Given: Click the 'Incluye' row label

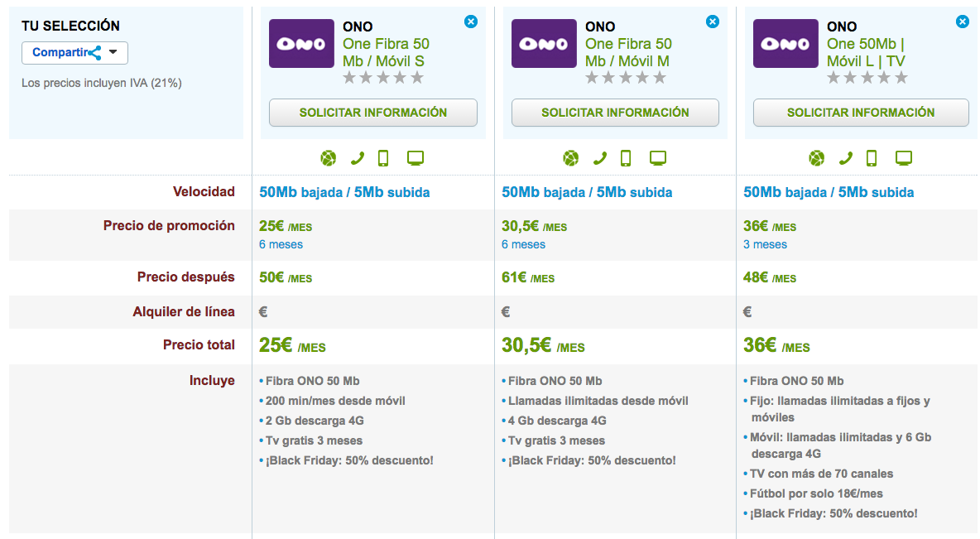Looking at the screenshot, I should click(212, 380).
